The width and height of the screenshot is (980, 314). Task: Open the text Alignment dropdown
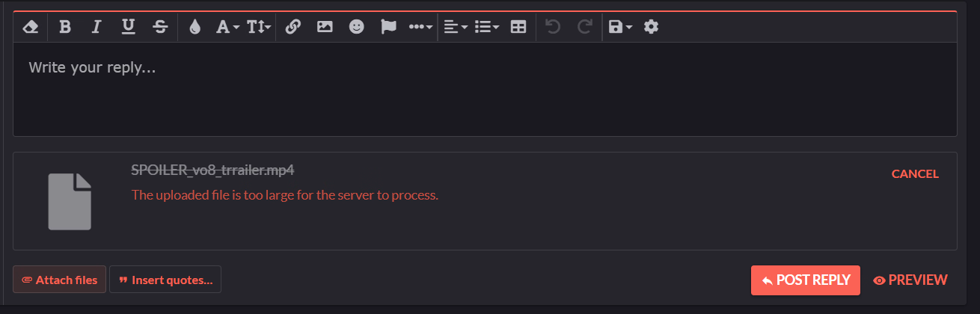coord(456,27)
